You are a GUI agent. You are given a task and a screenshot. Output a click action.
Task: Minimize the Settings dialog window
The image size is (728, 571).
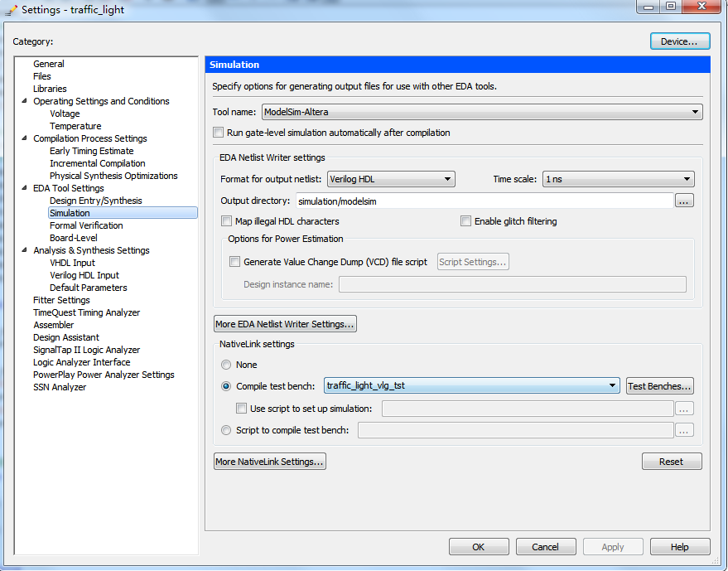[x=648, y=7]
